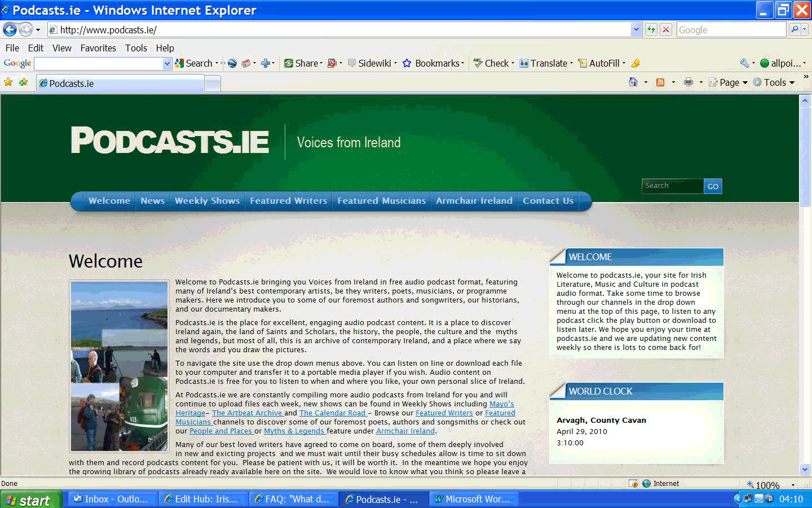The width and height of the screenshot is (812, 508).
Task: Click the Ireland photo collage thumbnail
Action: click(x=119, y=366)
